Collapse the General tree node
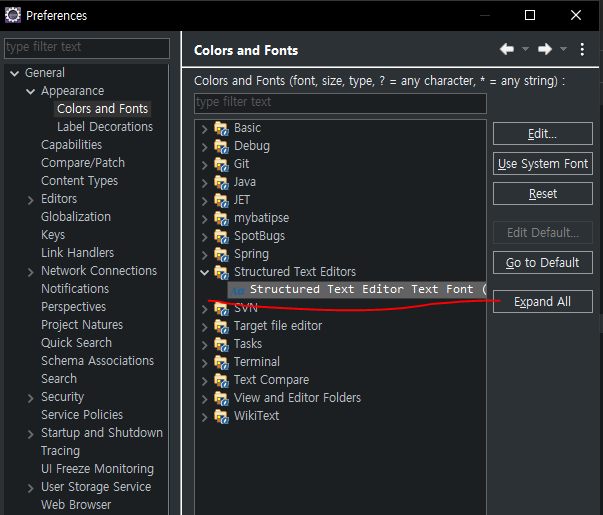Screen dimensions: 603x515 [15, 73]
